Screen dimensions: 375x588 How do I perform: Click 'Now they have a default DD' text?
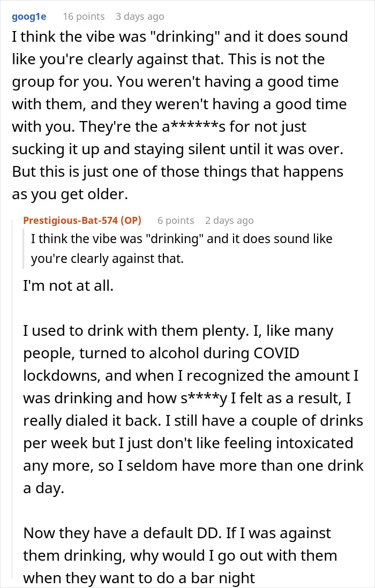point(121,533)
